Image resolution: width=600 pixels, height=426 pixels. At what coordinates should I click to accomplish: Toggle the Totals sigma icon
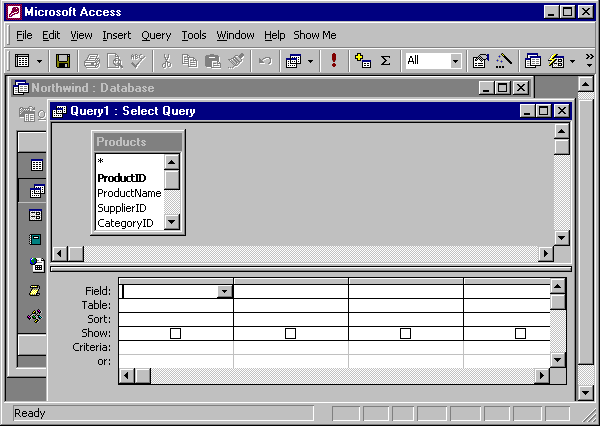[x=385, y=61]
